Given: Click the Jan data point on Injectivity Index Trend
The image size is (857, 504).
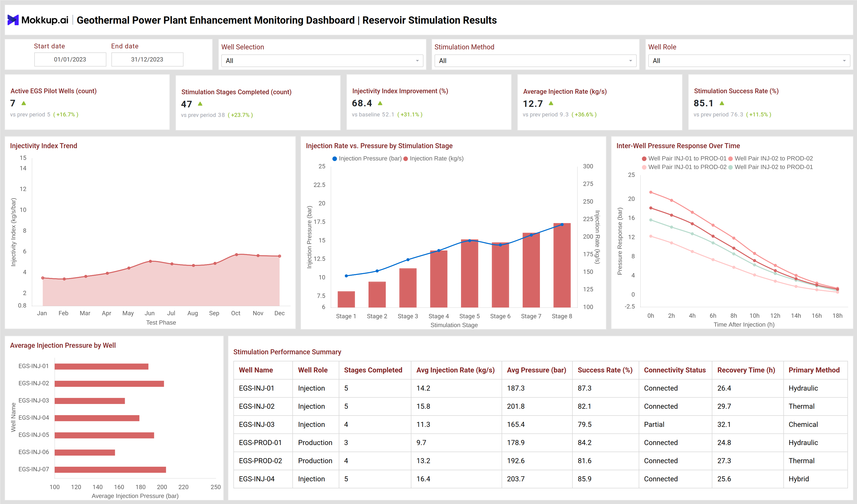Looking at the screenshot, I should tap(43, 278).
